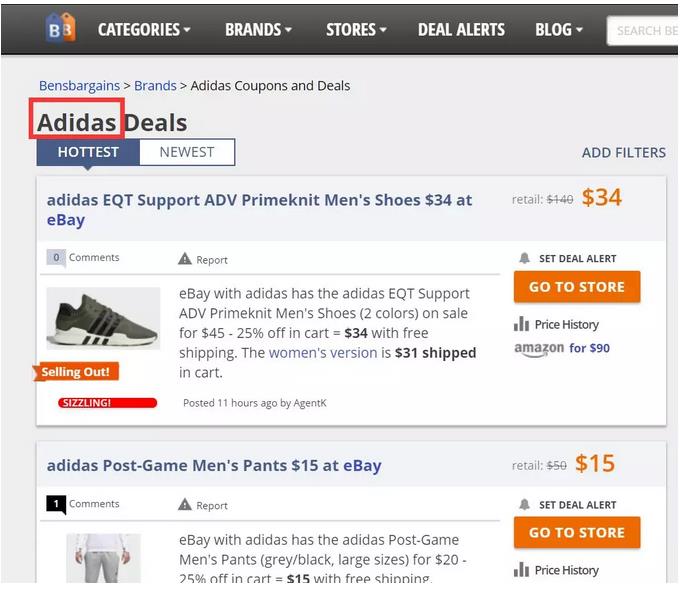Screen dimensions: 681x591
Task: Open the Add Filters link
Action: point(623,152)
